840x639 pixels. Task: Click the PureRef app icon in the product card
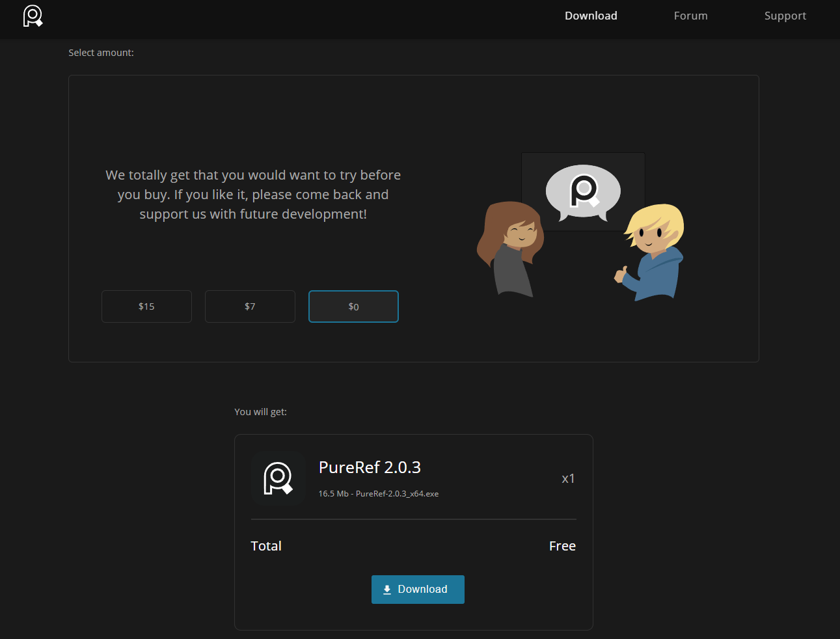[278, 478]
